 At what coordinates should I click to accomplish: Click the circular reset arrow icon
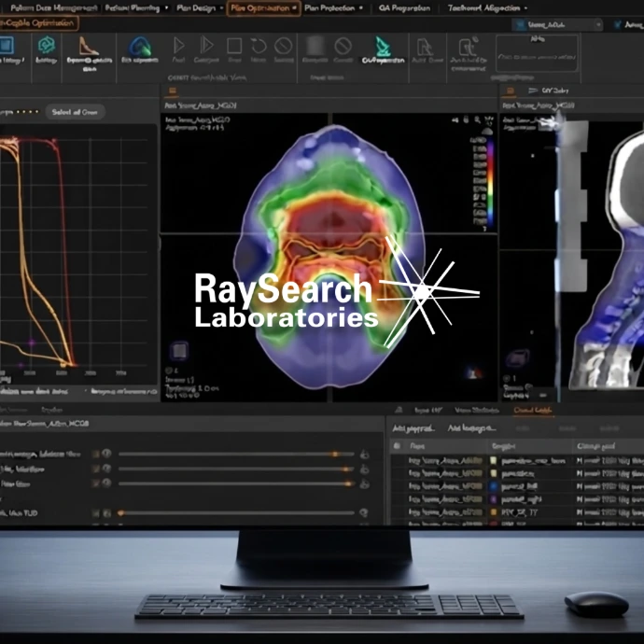click(259, 46)
